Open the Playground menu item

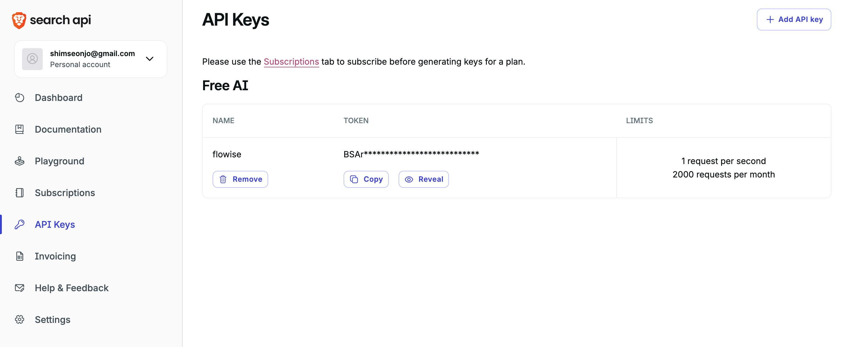tap(60, 161)
